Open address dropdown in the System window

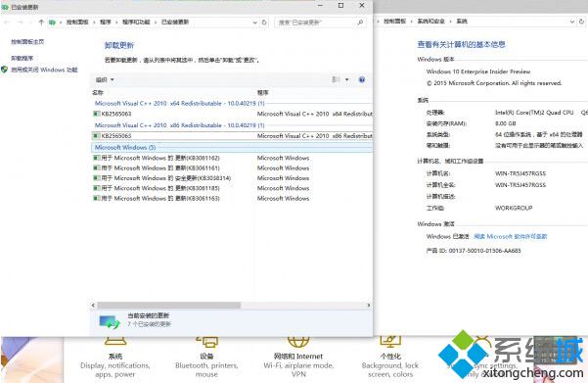tap(572, 22)
